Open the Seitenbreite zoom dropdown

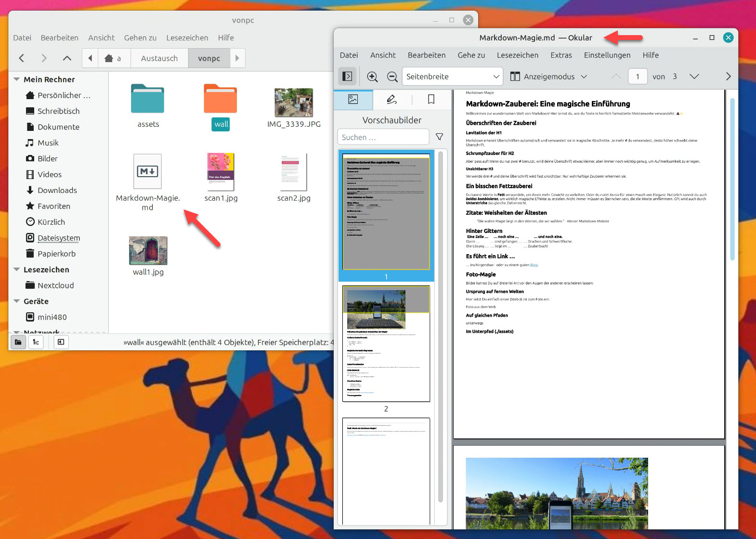coord(452,77)
